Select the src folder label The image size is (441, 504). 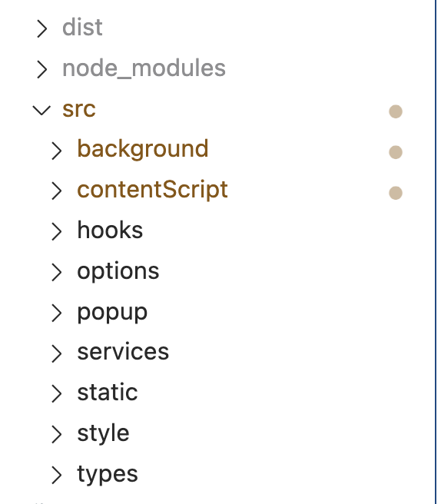79,109
